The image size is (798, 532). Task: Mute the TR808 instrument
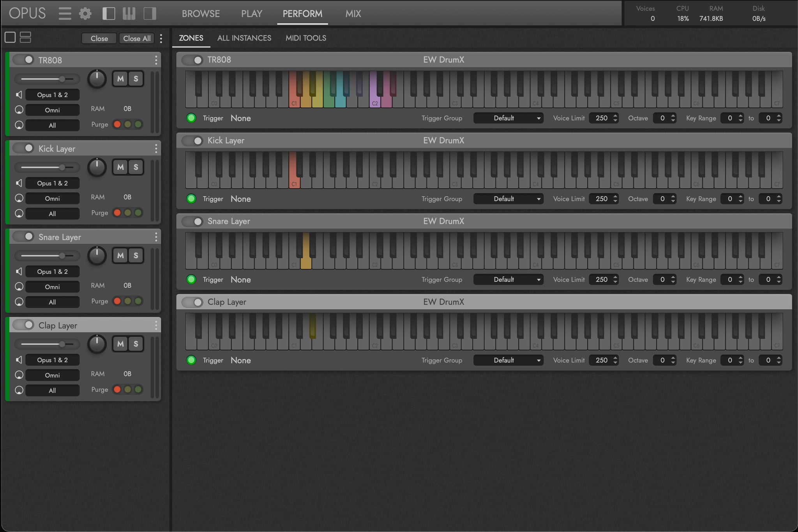pos(120,79)
